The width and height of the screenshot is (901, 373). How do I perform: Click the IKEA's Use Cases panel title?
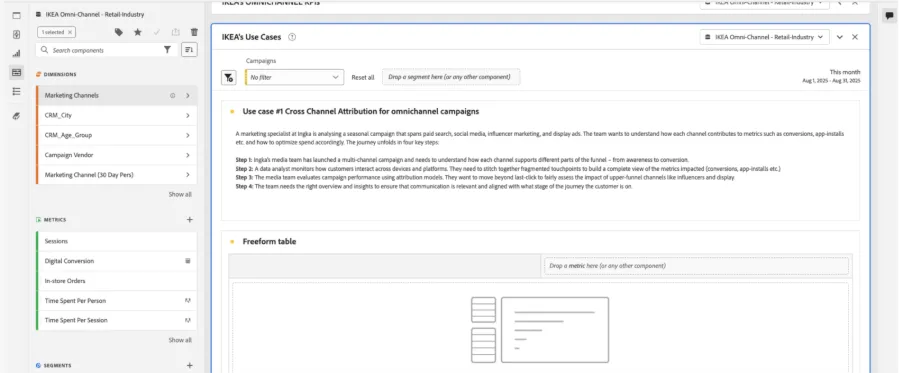click(252, 37)
